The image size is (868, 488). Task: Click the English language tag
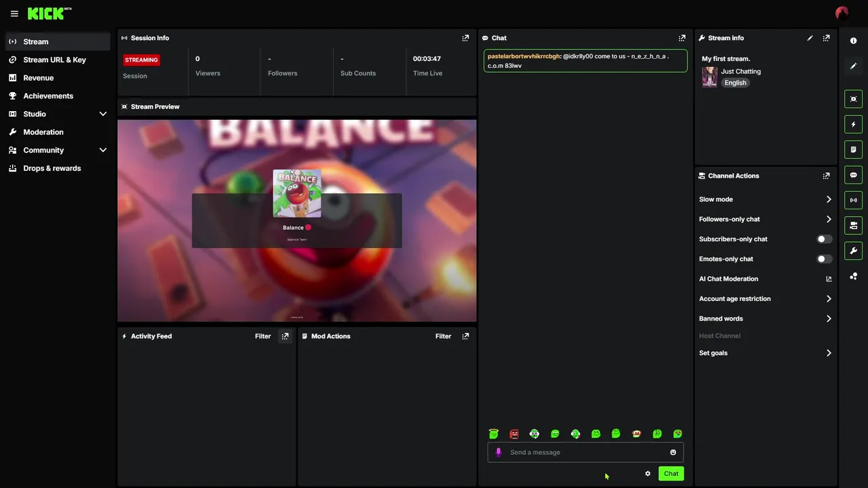click(735, 83)
